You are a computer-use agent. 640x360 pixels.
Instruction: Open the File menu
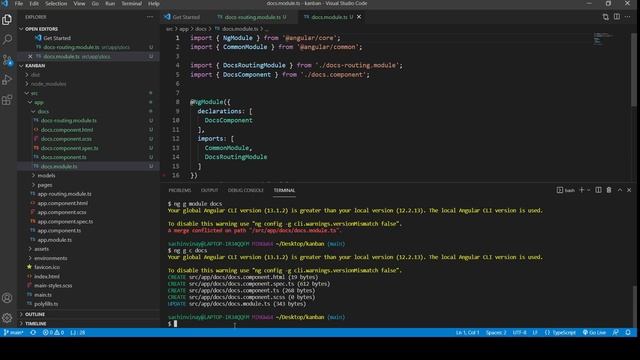19,4
